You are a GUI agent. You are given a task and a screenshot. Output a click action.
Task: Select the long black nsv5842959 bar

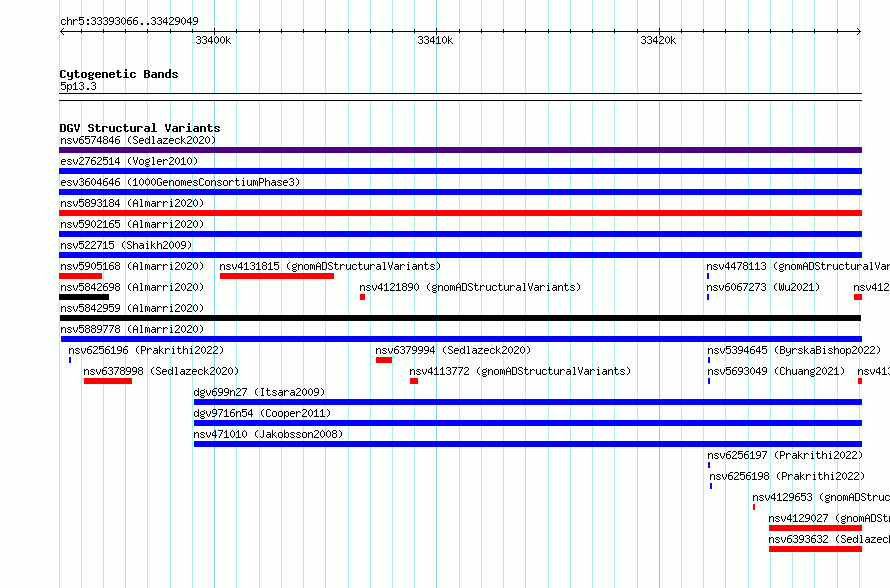pyautogui.click(x=460, y=318)
